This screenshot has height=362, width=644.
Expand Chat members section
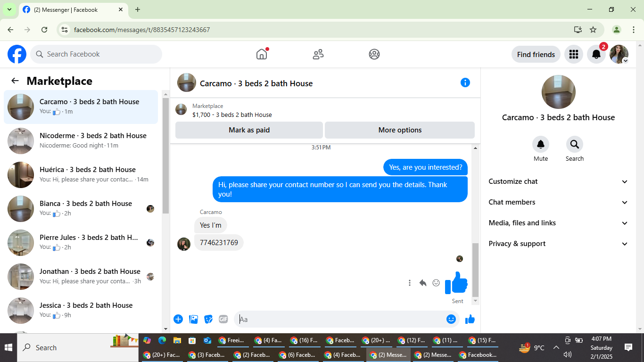(558, 202)
